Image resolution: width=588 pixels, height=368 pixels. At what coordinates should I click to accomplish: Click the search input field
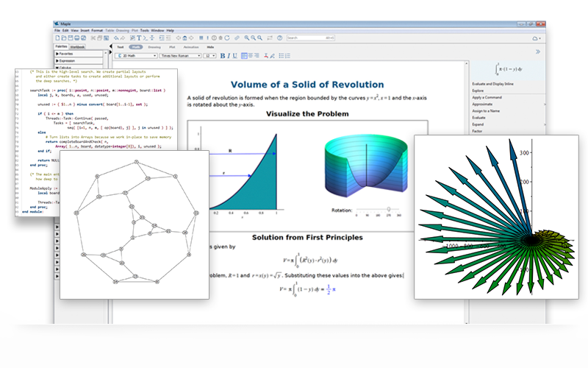301,38
